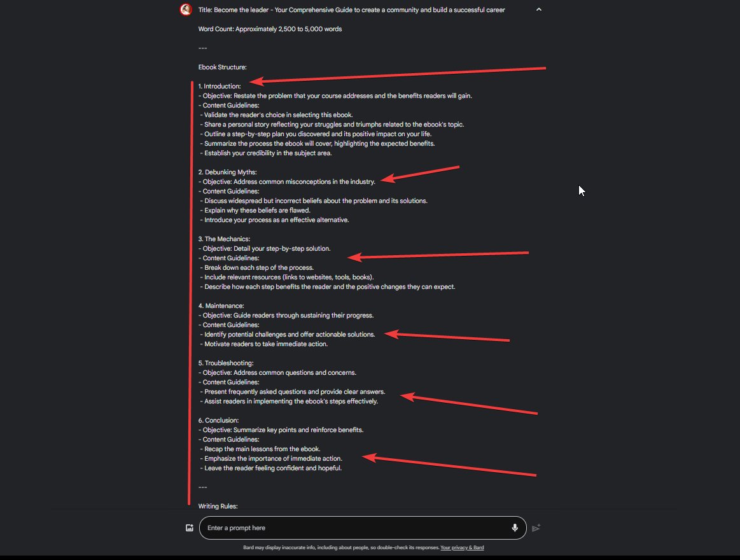Click the "Word Count: Approximately 2,500 to 5,000 words" line
The height and width of the screenshot is (560, 740).
click(270, 29)
